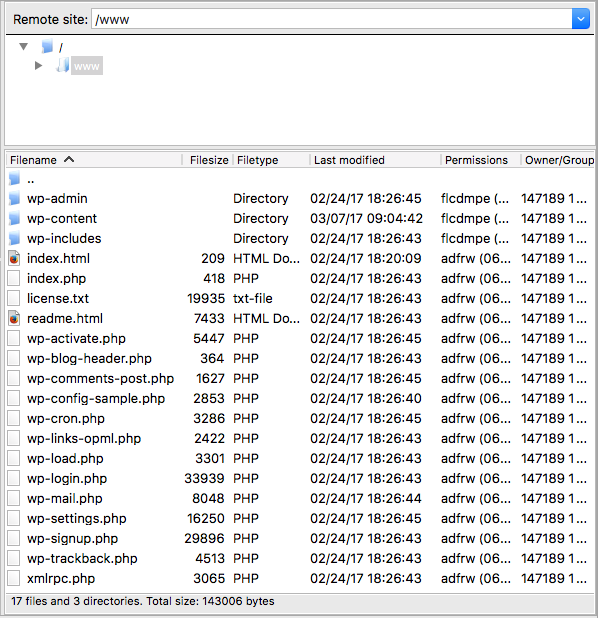Select the readme.html browser icon
This screenshot has width=598, height=618.
click(x=14, y=318)
